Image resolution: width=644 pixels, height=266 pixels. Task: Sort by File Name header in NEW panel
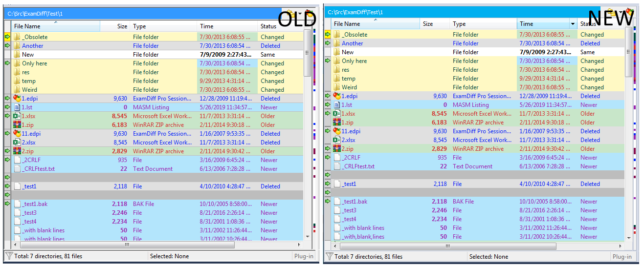point(376,24)
